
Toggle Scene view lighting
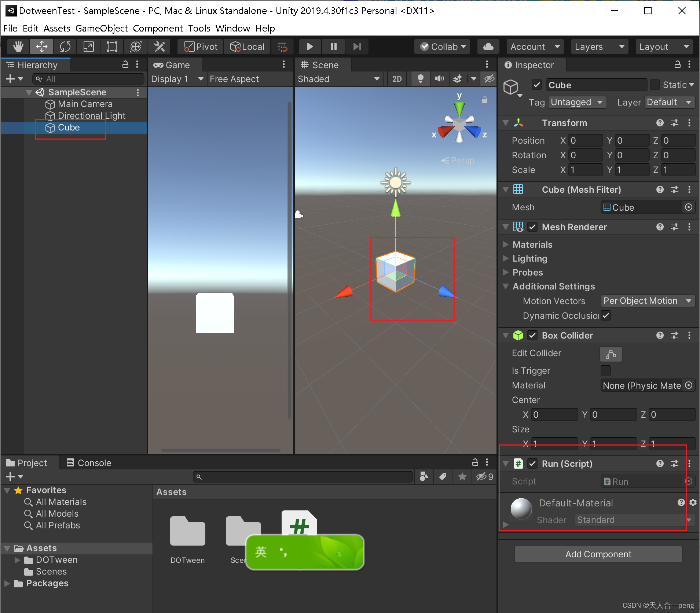[420, 79]
